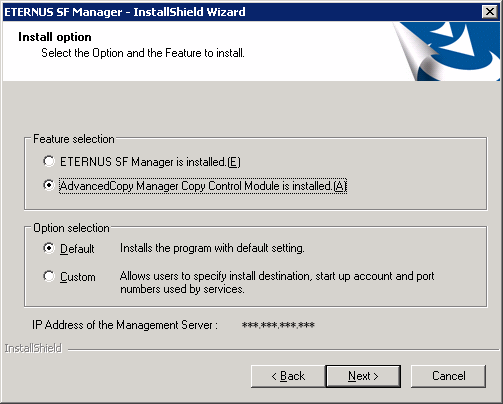Click the InstallShield logo graphic in header
503x404 pixels.
[447, 51]
